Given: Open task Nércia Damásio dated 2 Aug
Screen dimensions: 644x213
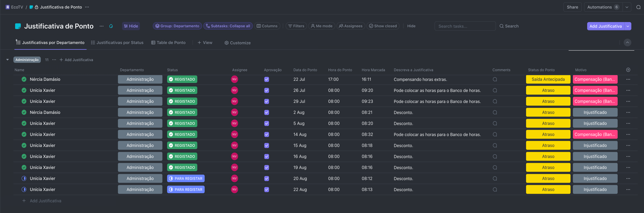Looking at the screenshot, I should point(45,112).
